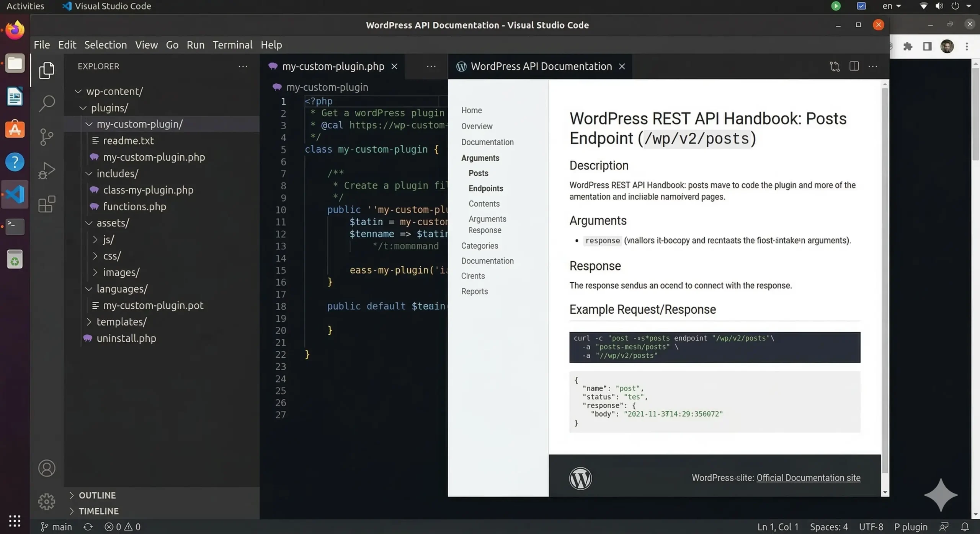Select Endpoints in the documentation sidebar
Image resolution: width=980 pixels, height=534 pixels.
pyautogui.click(x=485, y=188)
